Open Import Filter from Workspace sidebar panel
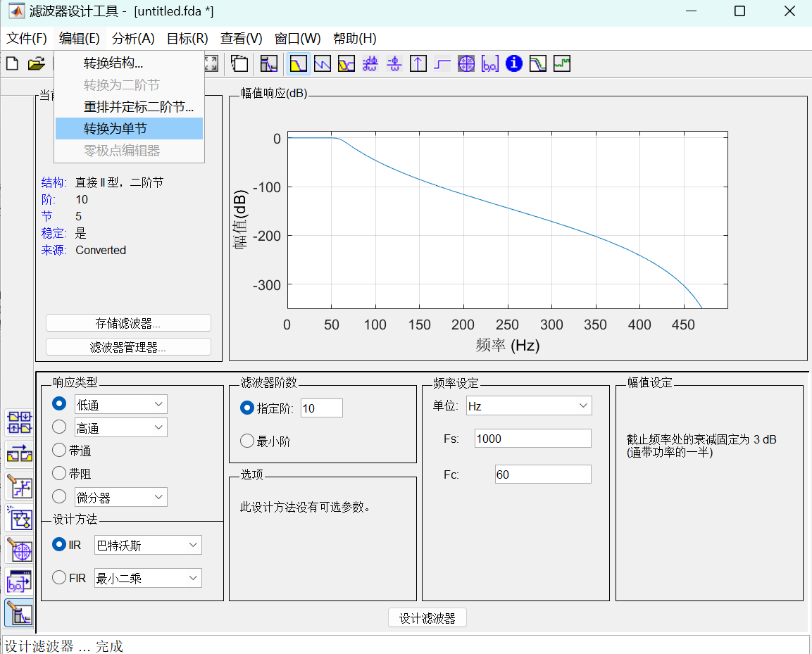This screenshot has width=812, height=654. coord(20,582)
